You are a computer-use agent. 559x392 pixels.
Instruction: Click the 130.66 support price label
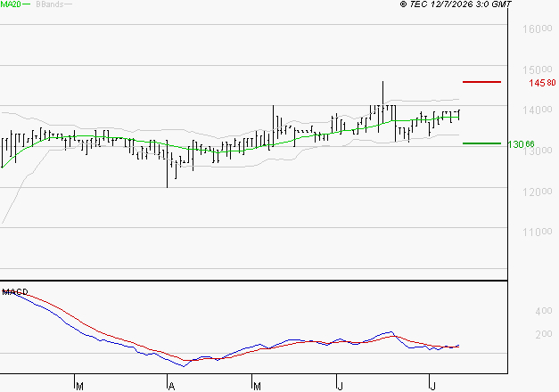[x=521, y=144]
